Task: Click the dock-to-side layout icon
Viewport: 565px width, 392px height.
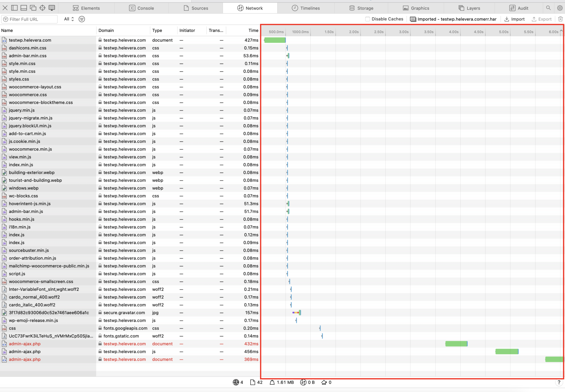Action: [x=14, y=8]
